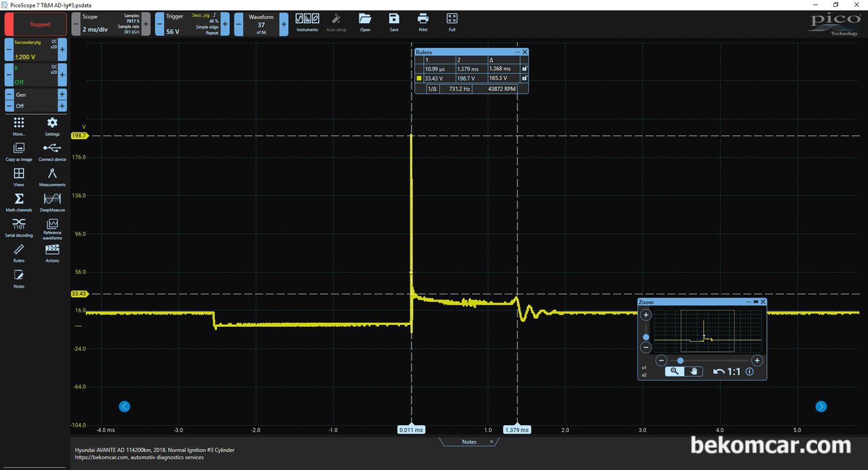Open the Actions clapperboard tool
The width and height of the screenshot is (868, 470).
coord(52,254)
